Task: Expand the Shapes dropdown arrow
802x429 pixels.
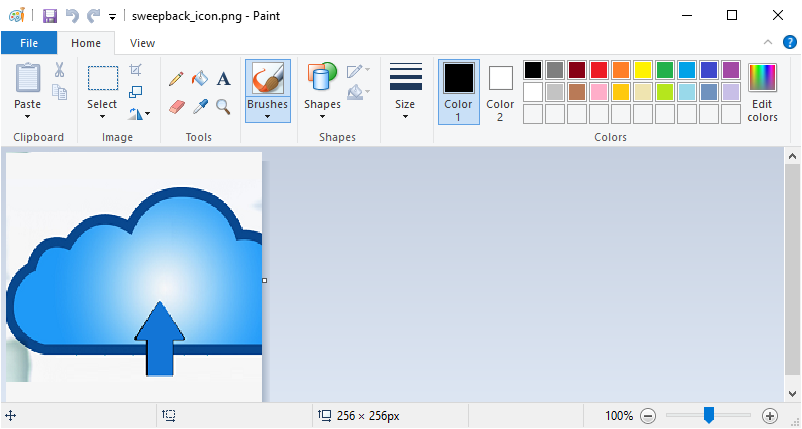Action: (322, 117)
